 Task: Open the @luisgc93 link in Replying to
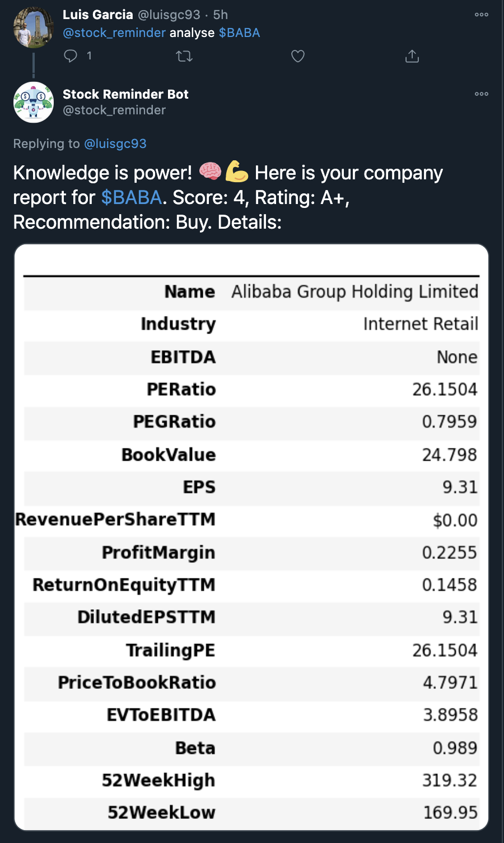[x=115, y=143]
